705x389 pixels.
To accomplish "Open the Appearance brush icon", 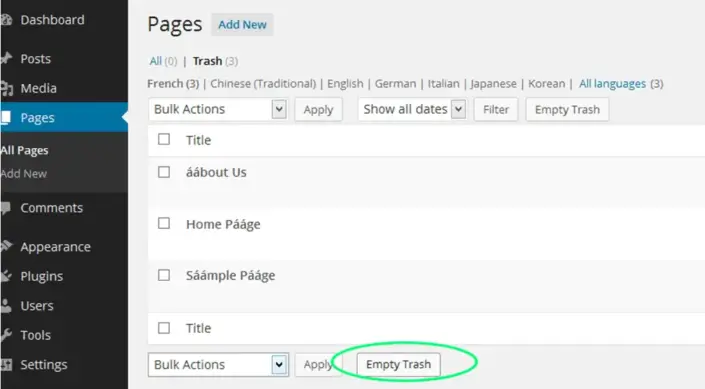I will point(6,246).
